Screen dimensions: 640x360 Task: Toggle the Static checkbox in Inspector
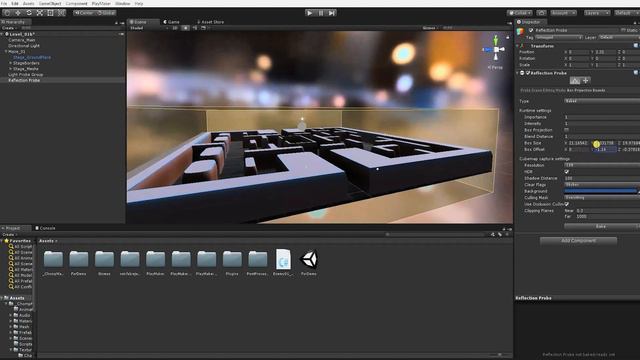623,30
